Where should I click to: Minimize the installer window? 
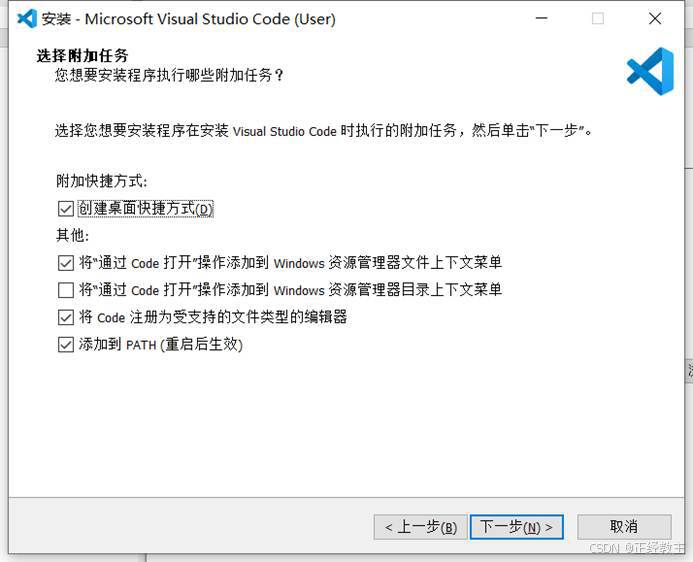pos(541,19)
